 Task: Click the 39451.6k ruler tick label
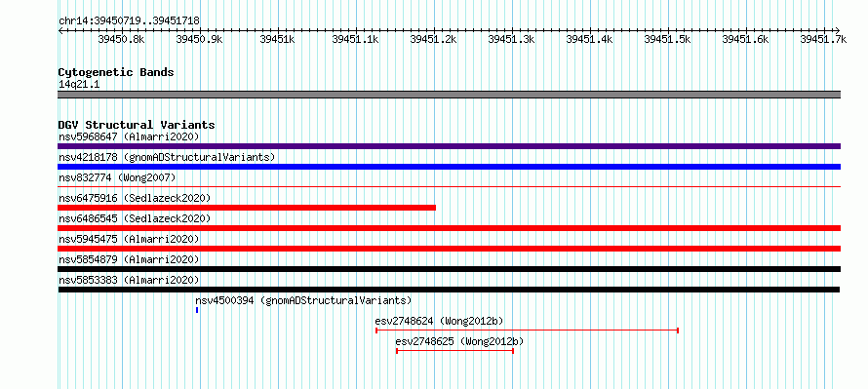point(746,39)
